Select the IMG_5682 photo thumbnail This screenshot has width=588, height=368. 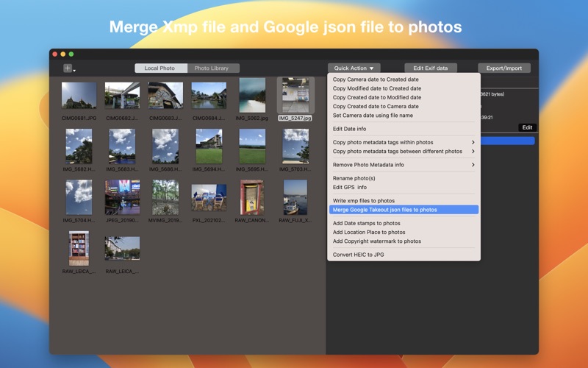79,146
